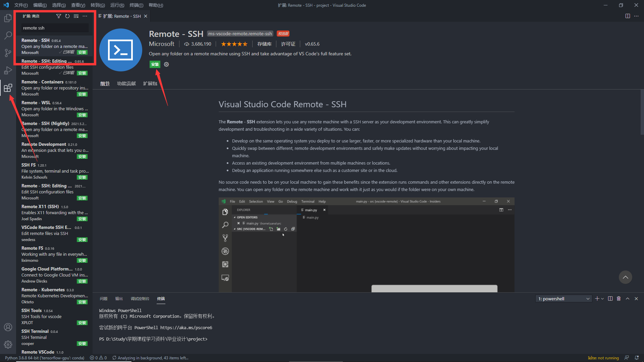This screenshot has width=644, height=362.
Task: Open launch profile dropdown next to new terminal
Action: pos(602,299)
